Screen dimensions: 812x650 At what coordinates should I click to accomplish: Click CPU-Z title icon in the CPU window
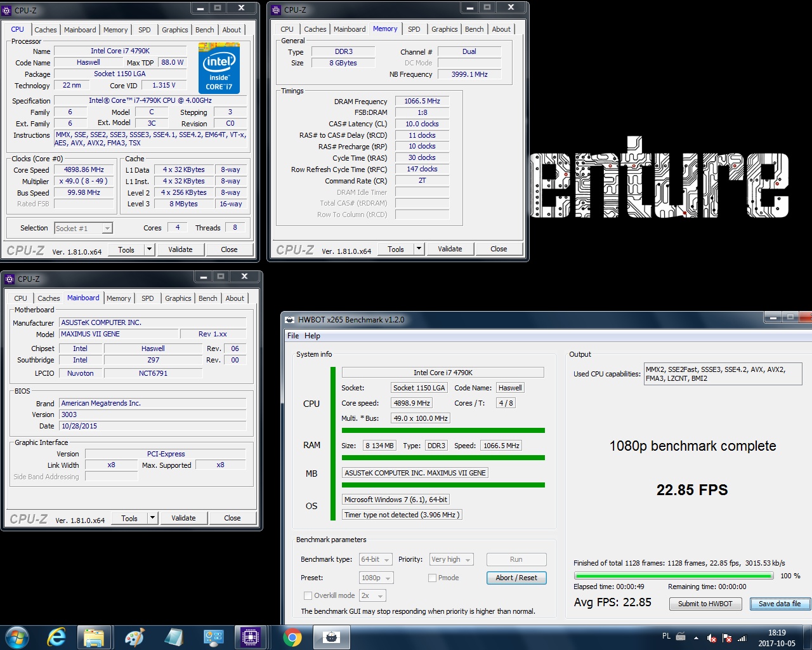pyautogui.click(x=8, y=10)
